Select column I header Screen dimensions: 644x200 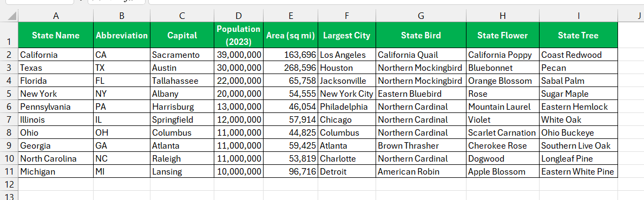579,16
